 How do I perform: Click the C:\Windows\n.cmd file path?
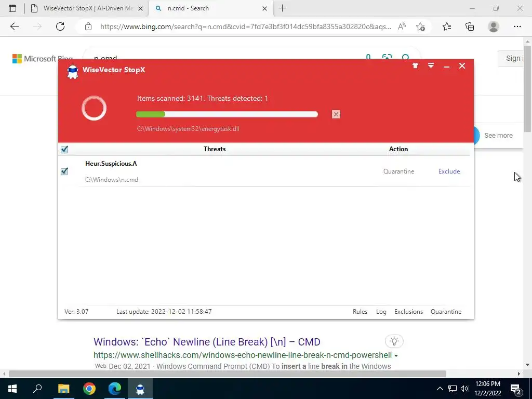click(112, 180)
